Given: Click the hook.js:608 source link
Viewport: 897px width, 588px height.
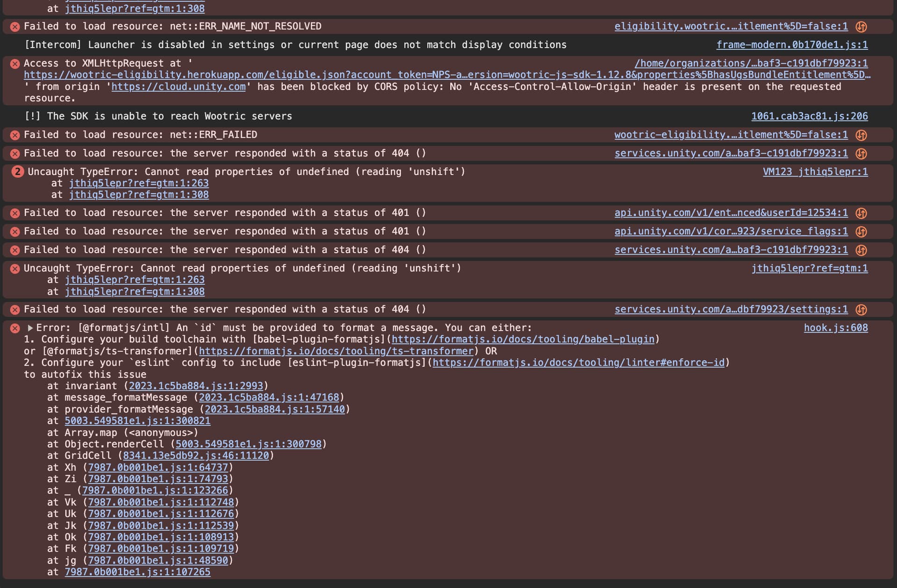Looking at the screenshot, I should [x=836, y=327].
